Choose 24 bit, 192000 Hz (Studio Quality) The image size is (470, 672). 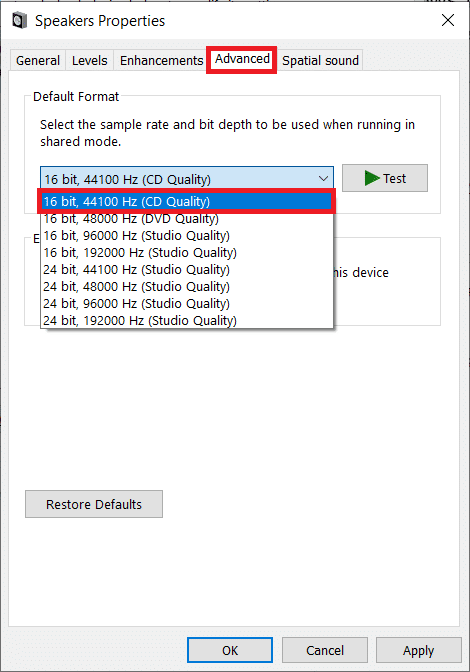tap(187, 321)
